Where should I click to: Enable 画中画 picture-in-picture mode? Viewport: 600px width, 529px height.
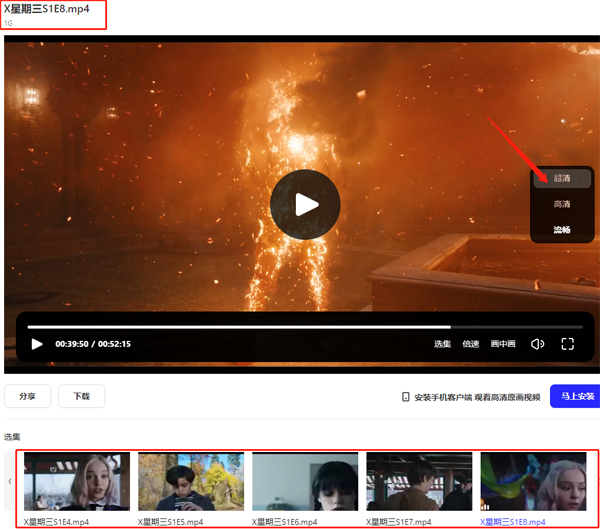pyautogui.click(x=503, y=344)
